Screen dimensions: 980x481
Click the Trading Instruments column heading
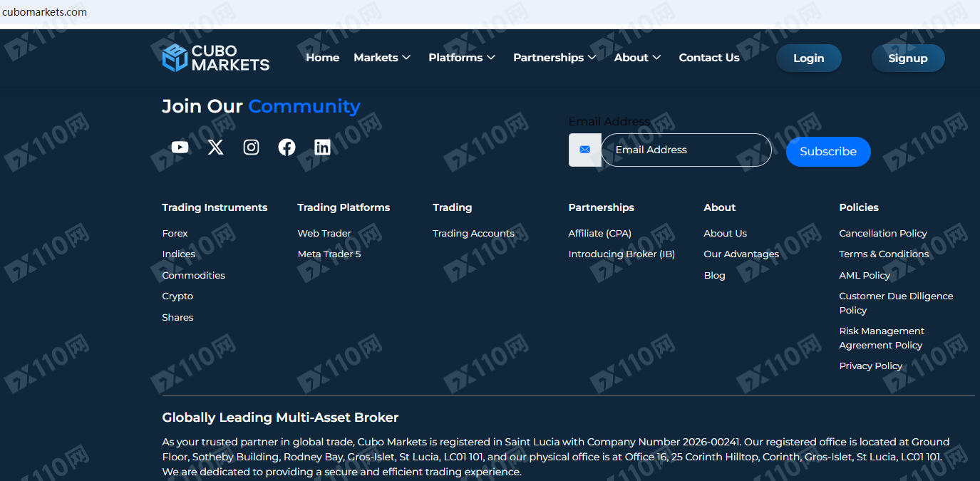(215, 207)
